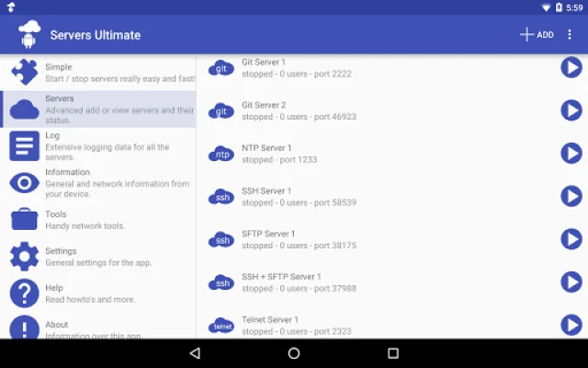Tap the Servers Ultimate app logo
The height and width of the screenshot is (368, 588).
(29, 35)
